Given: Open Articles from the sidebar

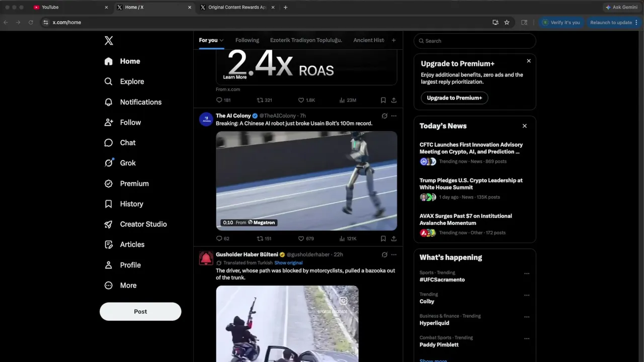Looking at the screenshot, I should click(x=124, y=244).
